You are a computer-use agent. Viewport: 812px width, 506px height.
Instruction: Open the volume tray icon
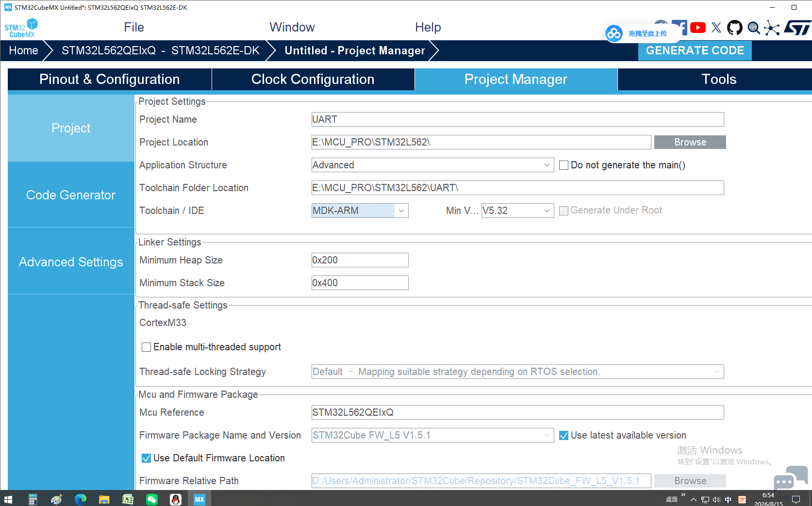click(716, 500)
